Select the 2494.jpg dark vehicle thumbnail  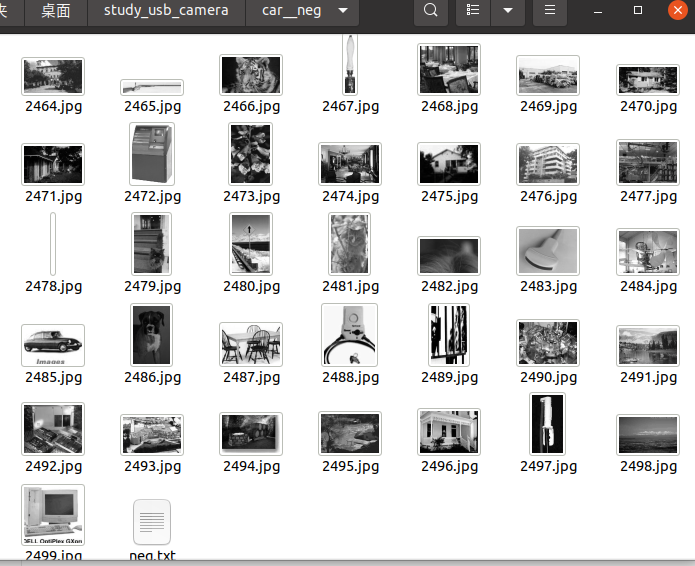[251, 434]
